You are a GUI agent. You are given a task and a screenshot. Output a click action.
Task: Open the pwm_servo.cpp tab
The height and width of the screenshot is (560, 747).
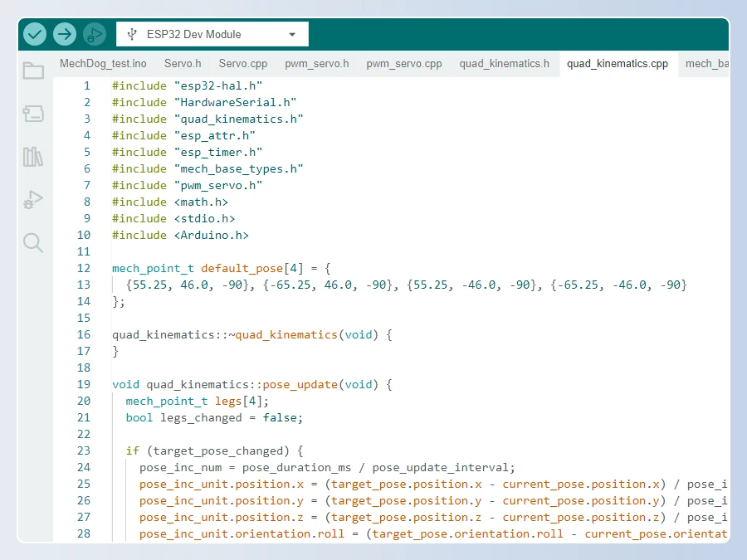(x=404, y=63)
